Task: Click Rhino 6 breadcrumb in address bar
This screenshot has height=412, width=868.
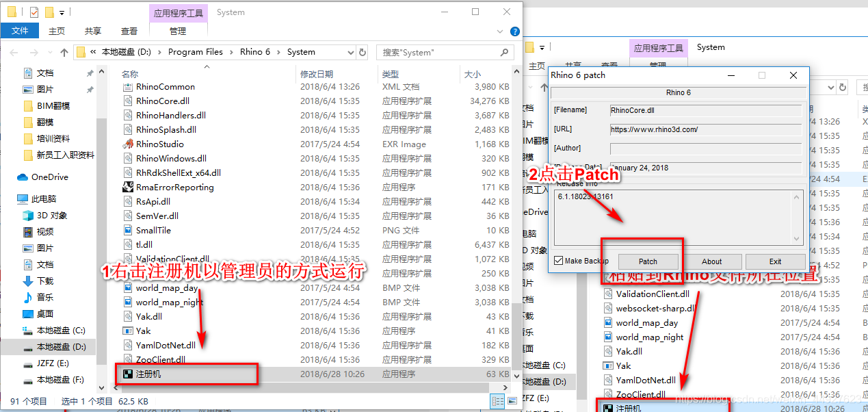Action: point(255,52)
